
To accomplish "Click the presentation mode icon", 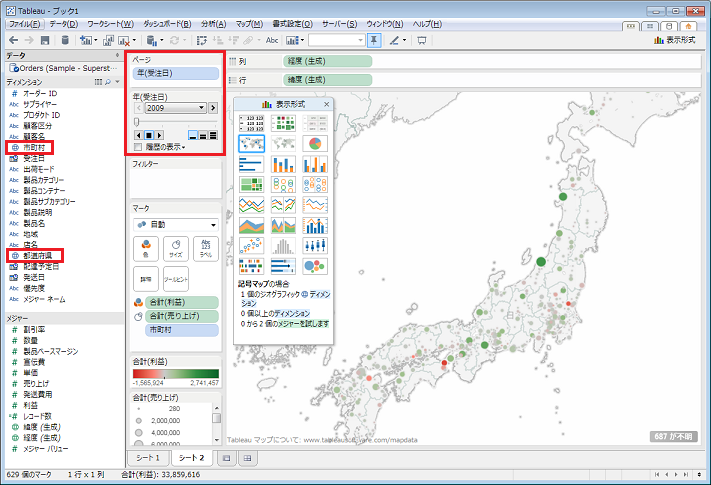I will coord(422,40).
